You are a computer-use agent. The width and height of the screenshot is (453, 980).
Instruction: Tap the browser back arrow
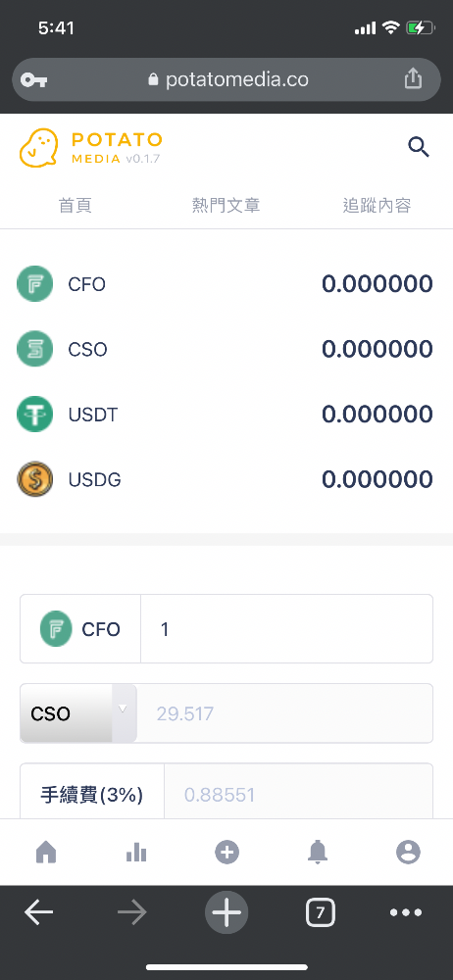tap(39, 912)
